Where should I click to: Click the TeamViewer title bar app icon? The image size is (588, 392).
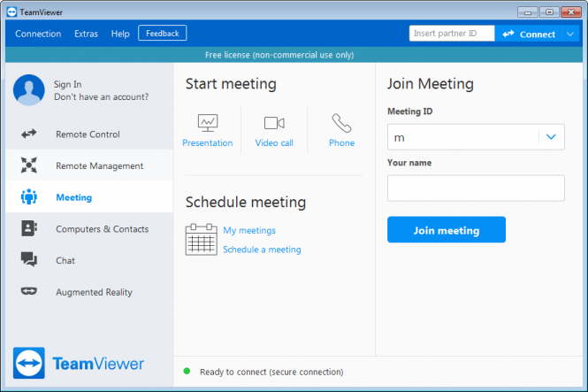(11, 12)
